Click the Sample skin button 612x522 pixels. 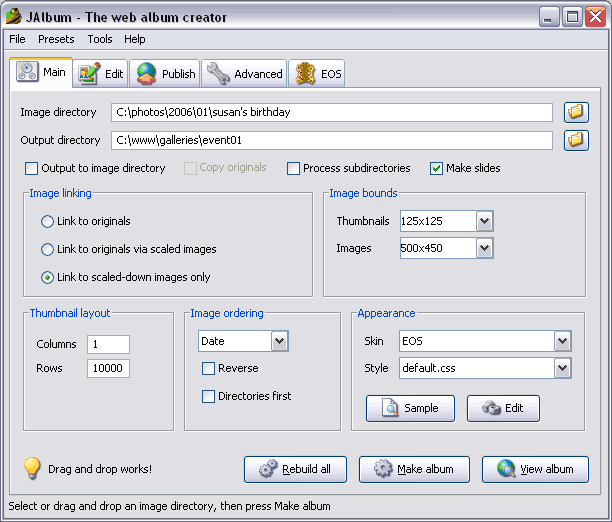coord(410,408)
